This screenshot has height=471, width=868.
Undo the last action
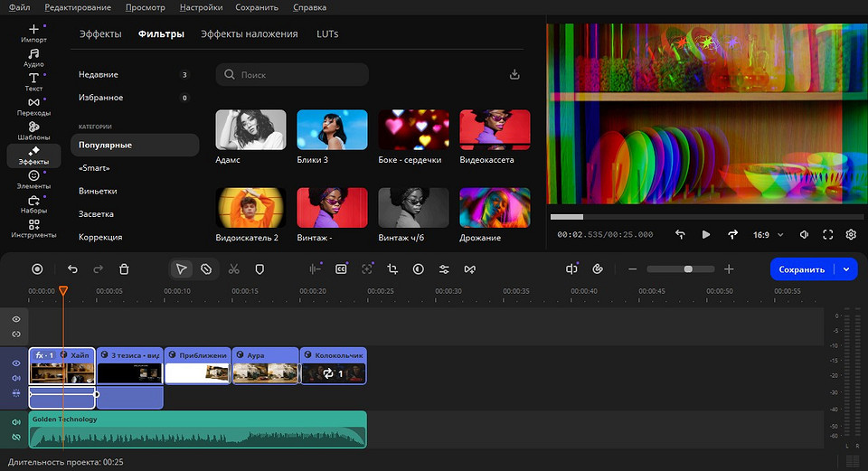(x=72, y=269)
